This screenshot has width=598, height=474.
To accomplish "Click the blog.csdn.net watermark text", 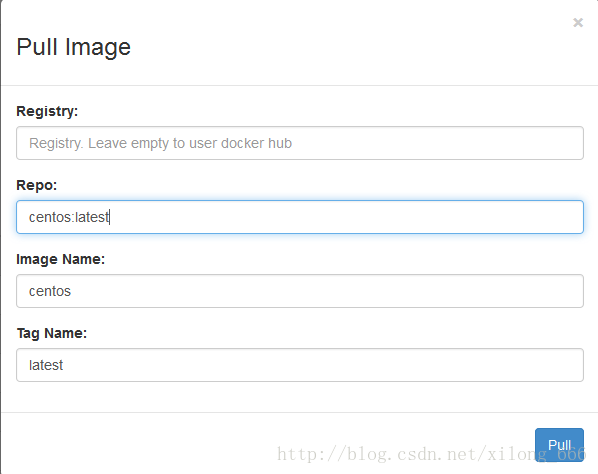I will (431, 455).
